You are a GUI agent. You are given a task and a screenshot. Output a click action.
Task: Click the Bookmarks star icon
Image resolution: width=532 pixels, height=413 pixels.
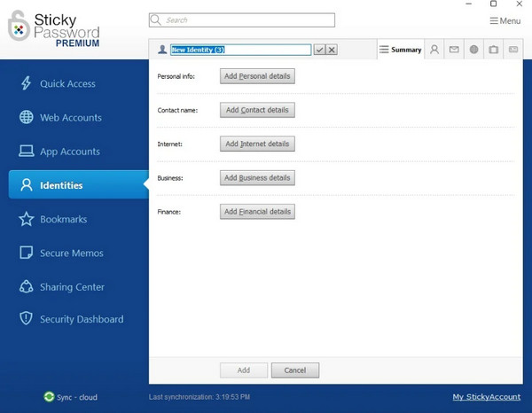click(x=26, y=219)
